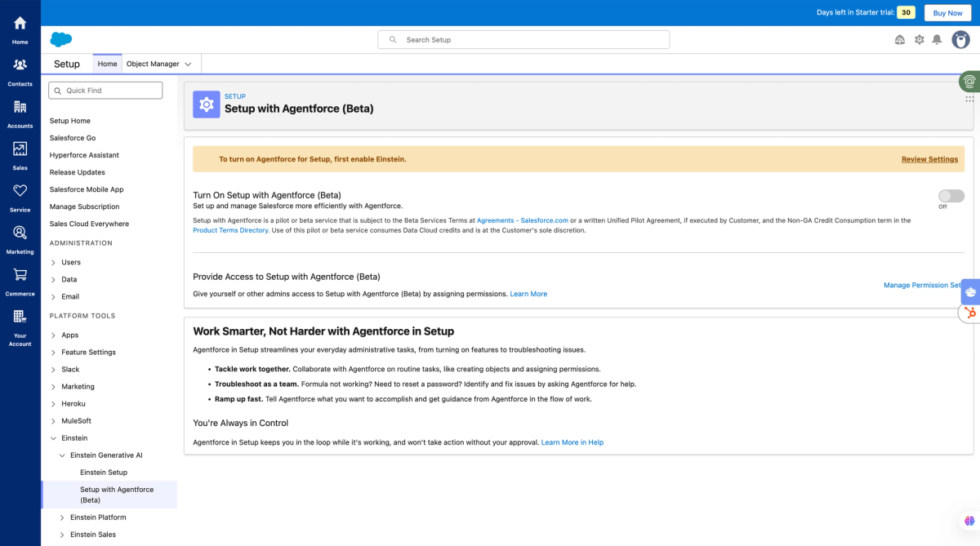Open the Learn More in Help link
The width and height of the screenshot is (980, 546).
(572, 442)
